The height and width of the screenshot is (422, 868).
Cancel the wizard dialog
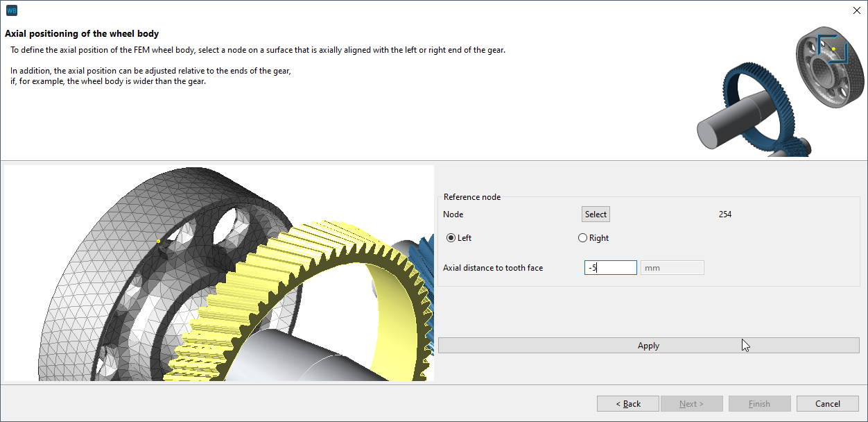828,404
